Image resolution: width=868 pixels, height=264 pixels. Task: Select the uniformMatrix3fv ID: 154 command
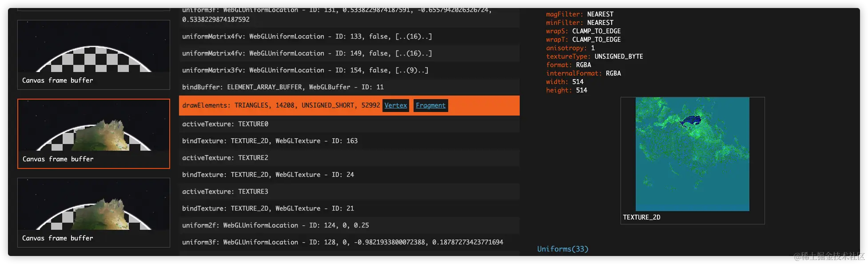(349, 70)
